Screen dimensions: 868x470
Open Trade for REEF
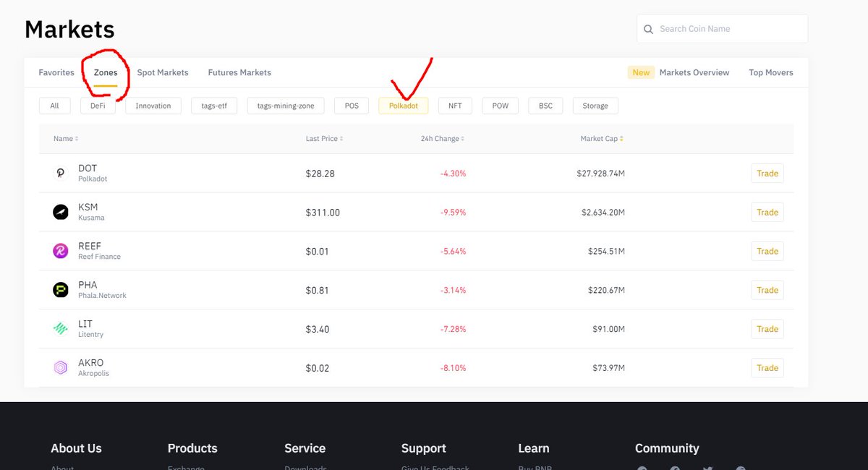point(767,252)
